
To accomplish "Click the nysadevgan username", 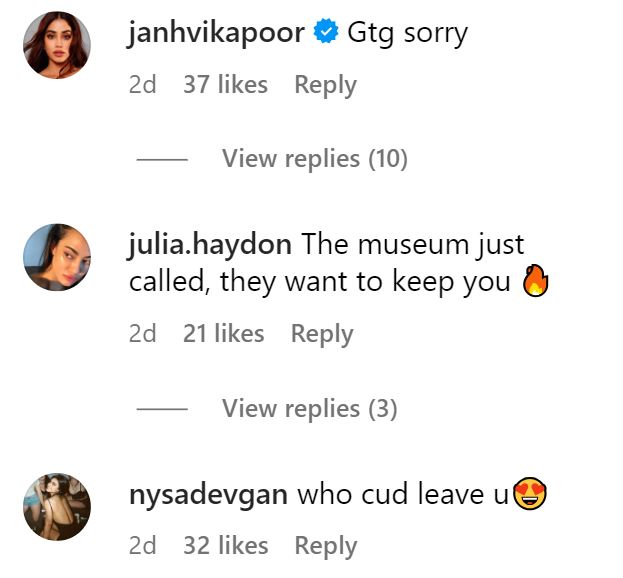I will [x=208, y=495].
